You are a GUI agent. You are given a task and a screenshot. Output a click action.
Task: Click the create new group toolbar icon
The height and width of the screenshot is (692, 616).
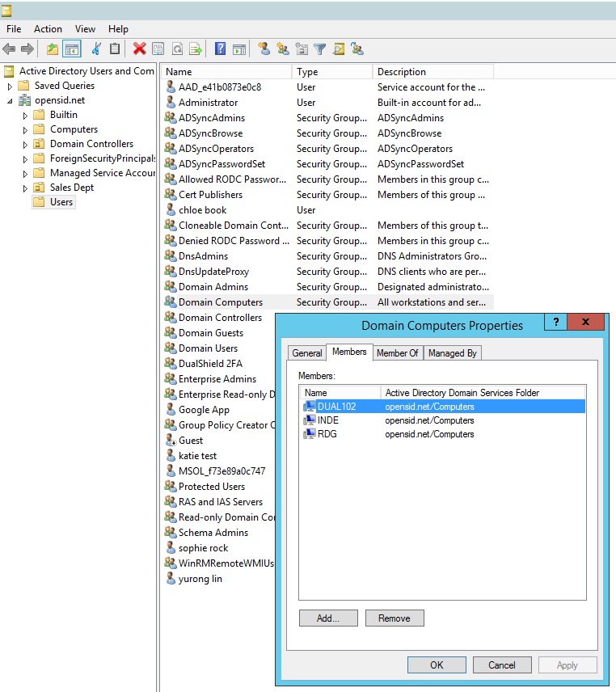[x=282, y=49]
